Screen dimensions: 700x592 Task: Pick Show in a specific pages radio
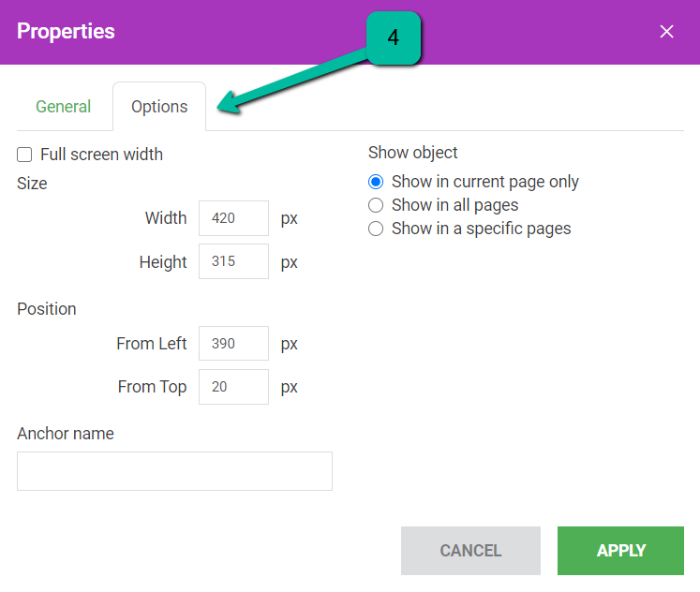click(x=376, y=229)
